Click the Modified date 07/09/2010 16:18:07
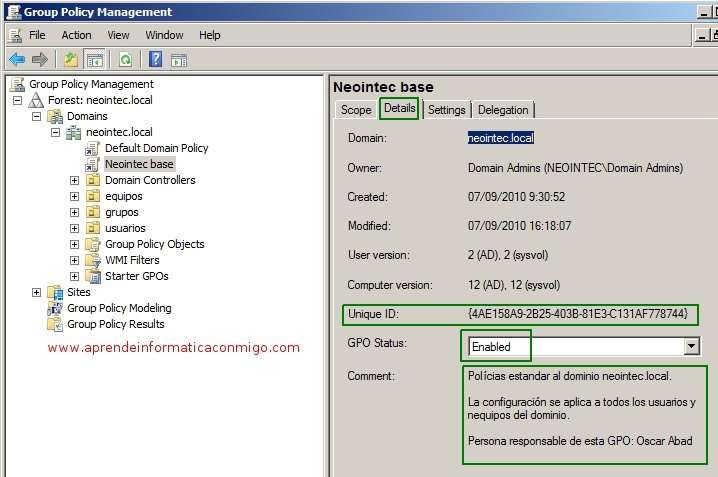 519,226
